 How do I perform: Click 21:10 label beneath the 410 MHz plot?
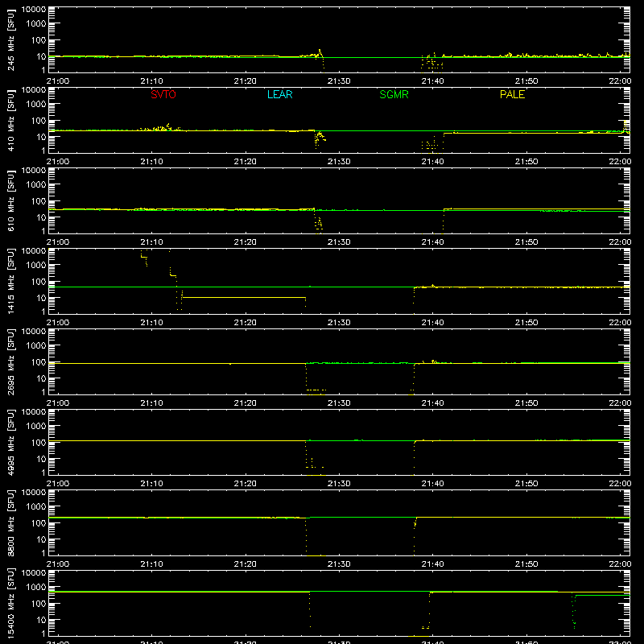click(x=151, y=162)
